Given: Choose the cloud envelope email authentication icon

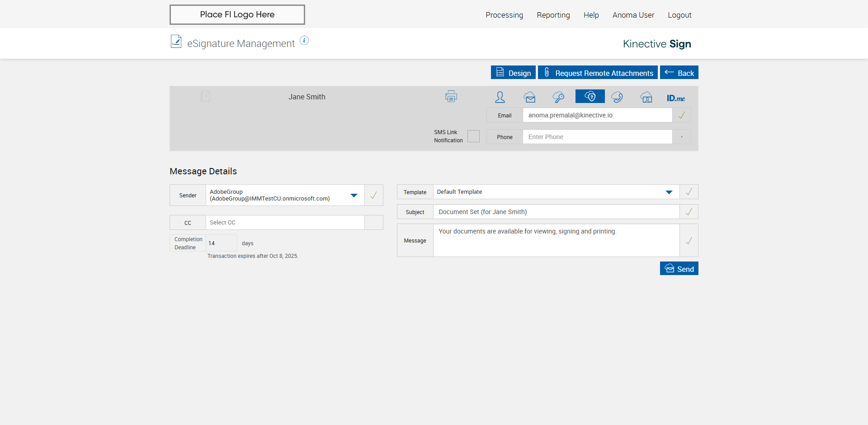Looking at the screenshot, I should point(529,97).
